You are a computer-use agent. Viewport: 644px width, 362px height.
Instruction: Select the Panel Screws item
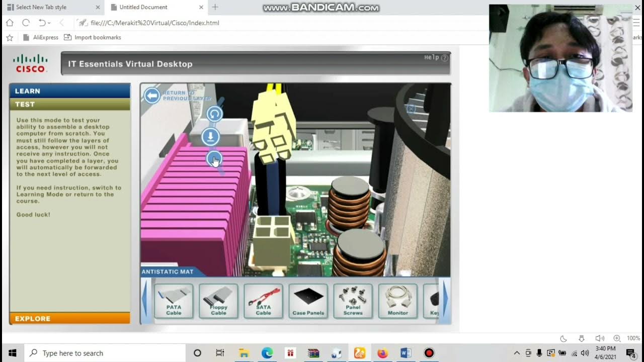(x=353, y=301)
